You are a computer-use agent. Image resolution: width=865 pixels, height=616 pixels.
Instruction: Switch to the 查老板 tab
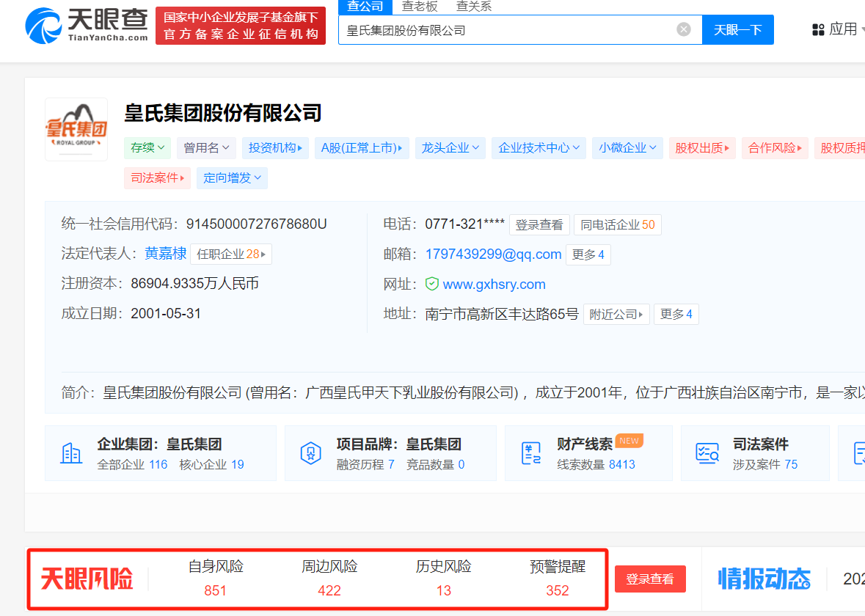(x=420, y=7)
